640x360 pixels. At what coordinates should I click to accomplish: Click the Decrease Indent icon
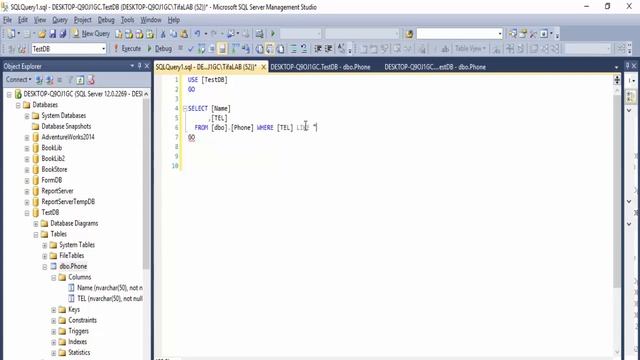[318, 49]
